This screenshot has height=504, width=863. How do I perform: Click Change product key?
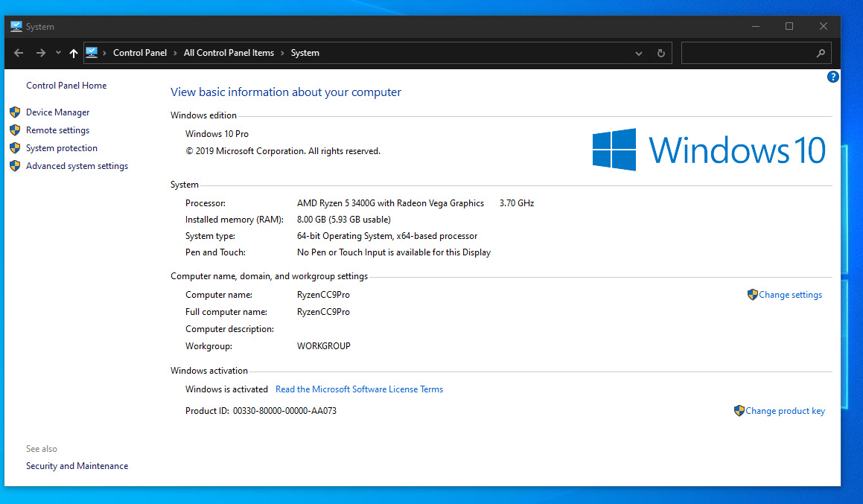pyautogui.click(x=785, y=411)
